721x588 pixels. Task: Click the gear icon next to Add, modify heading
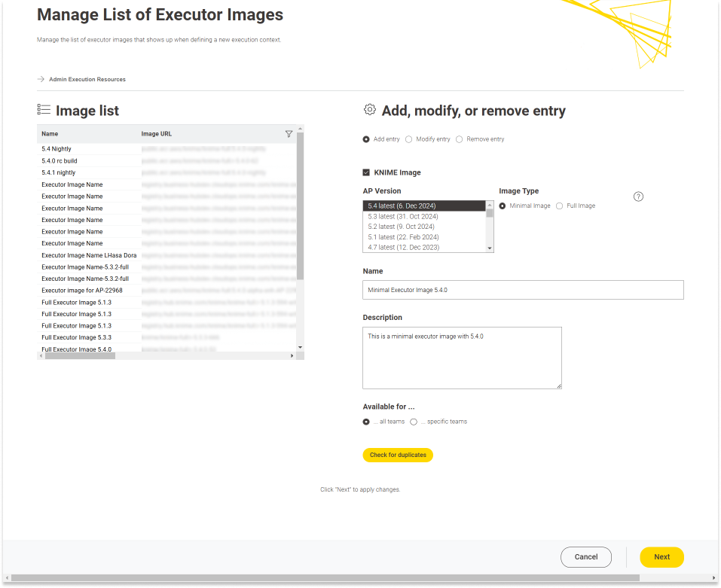tap(369, 110)
